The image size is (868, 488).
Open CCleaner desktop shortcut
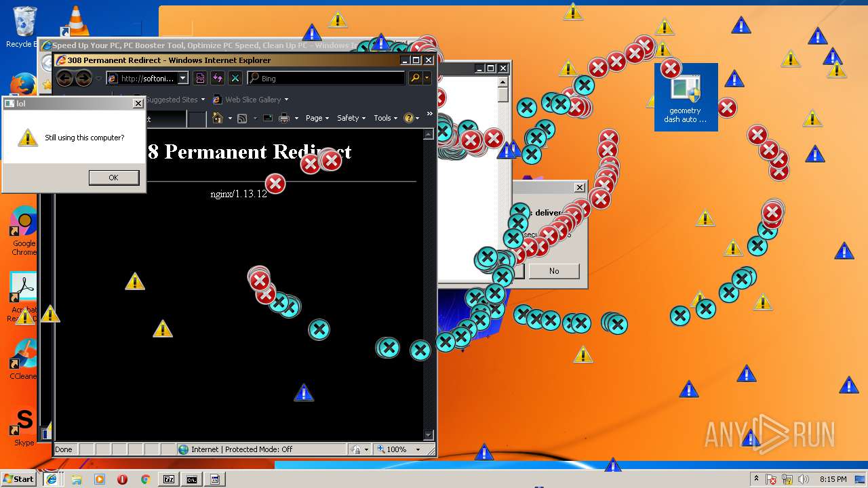click(24, 359)
